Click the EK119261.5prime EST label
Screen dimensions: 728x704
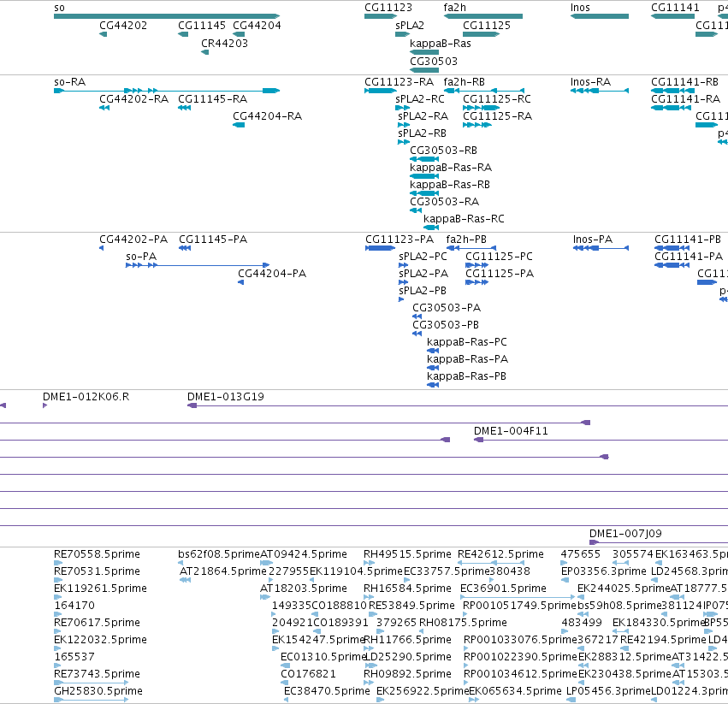[100, 589]
